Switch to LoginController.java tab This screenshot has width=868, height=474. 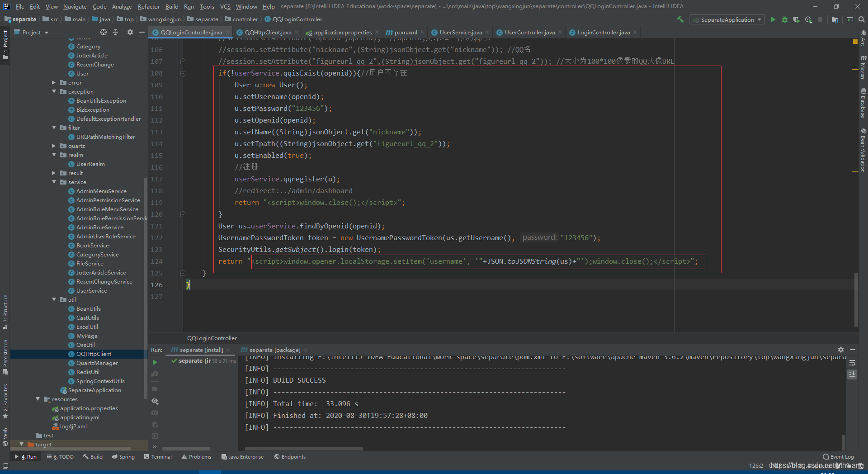click(x=604, y=32)
